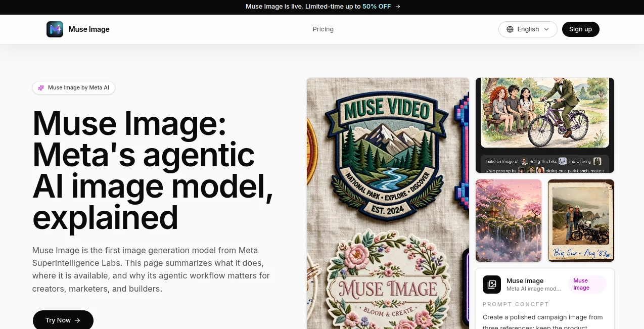Screen dimensions: 644x329
Task: Click the Muse Image logo icon
Action: point(55,29)
